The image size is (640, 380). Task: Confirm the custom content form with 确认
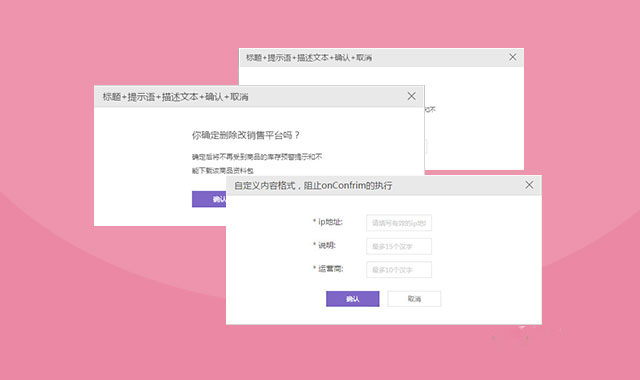pos(353,299)
